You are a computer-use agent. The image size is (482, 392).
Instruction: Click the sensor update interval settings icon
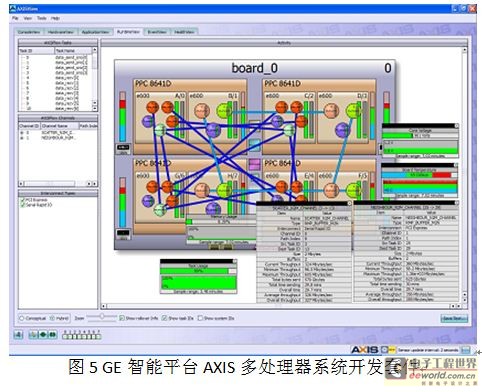pyautogui.click(x=466, y=350)
